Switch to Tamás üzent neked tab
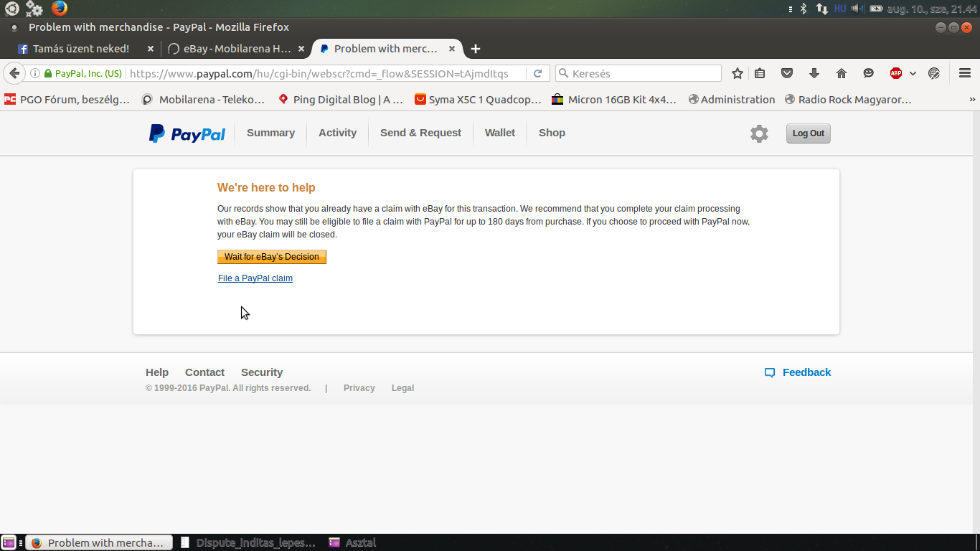The width and height of the screenshot is (980, 551). point(81,49)
